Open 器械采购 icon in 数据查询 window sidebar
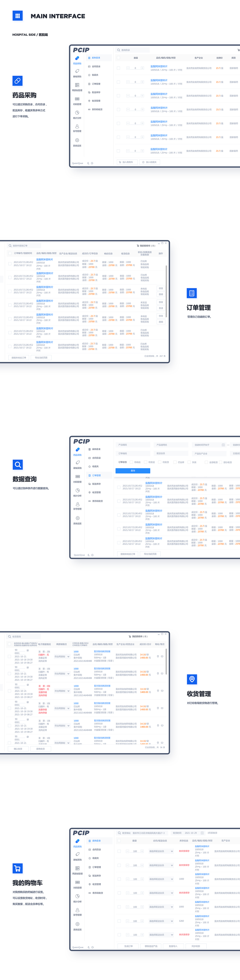Screen dimensions: 240x980 pyautogui.click(x=77, y=463)
